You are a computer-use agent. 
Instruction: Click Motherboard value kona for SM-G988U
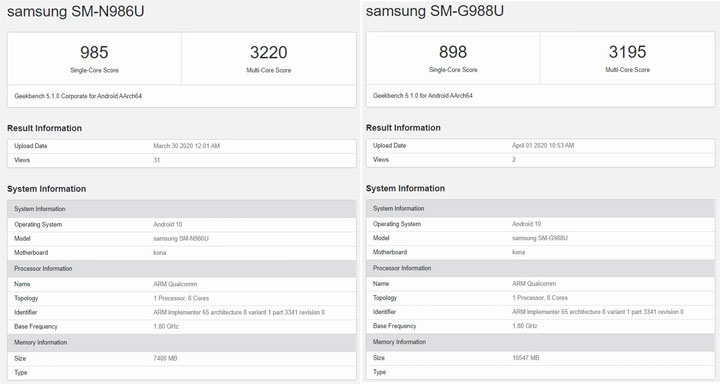click(x=518, y=253)
